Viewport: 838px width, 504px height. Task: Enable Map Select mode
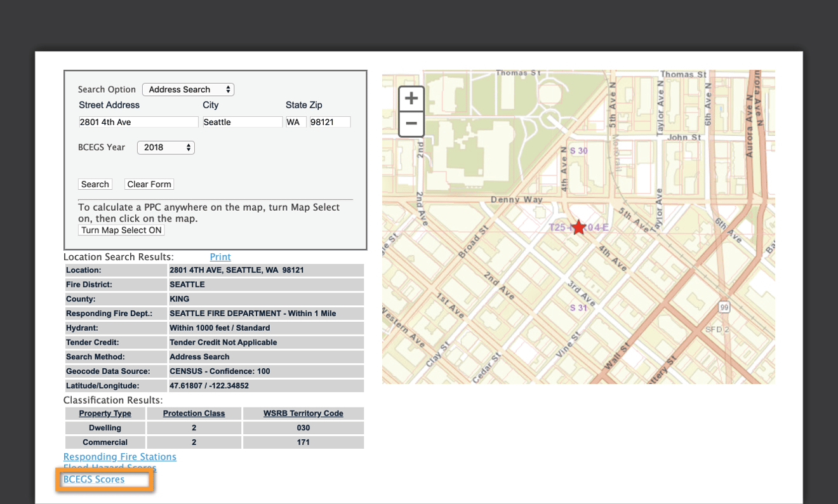coord(121,229)
